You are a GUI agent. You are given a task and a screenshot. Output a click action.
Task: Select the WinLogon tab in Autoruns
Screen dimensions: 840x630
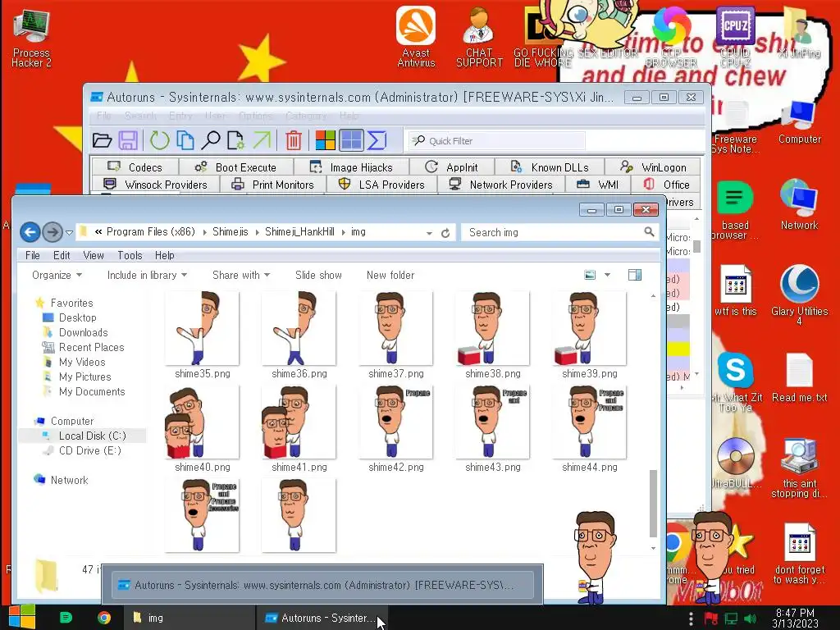pos(653,167)
